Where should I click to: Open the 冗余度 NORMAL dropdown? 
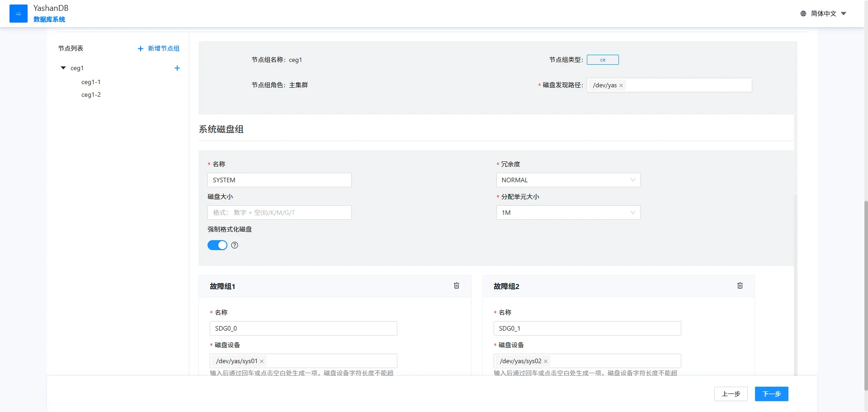coord(568,180)
